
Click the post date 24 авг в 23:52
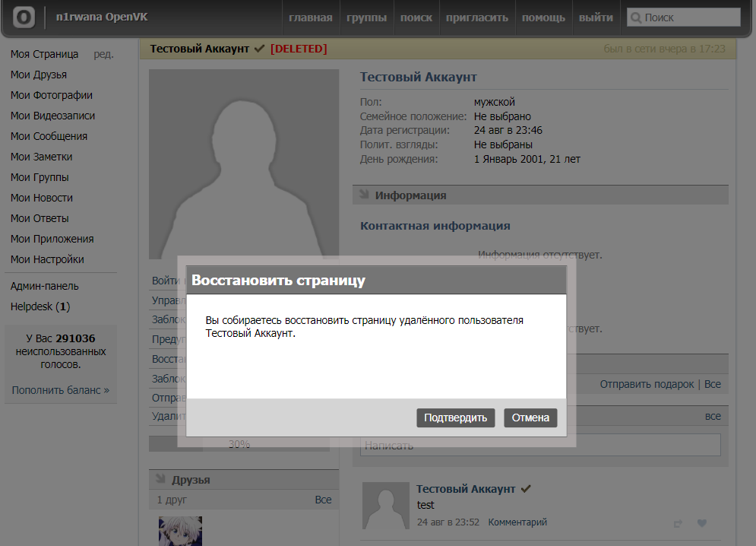(448, 522)
